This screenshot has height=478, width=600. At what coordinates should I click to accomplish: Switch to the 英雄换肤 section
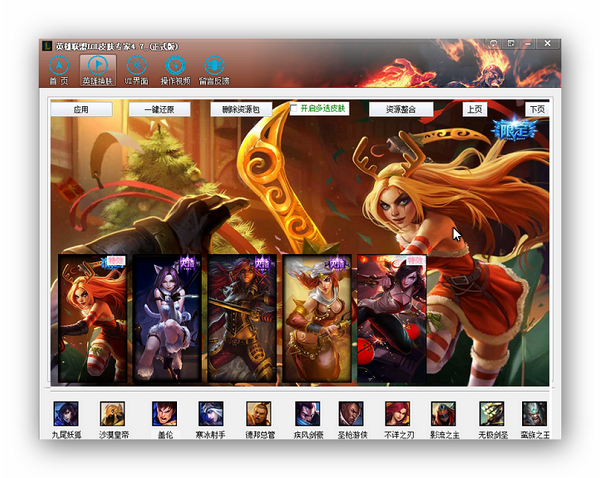[x=98, y=70]
